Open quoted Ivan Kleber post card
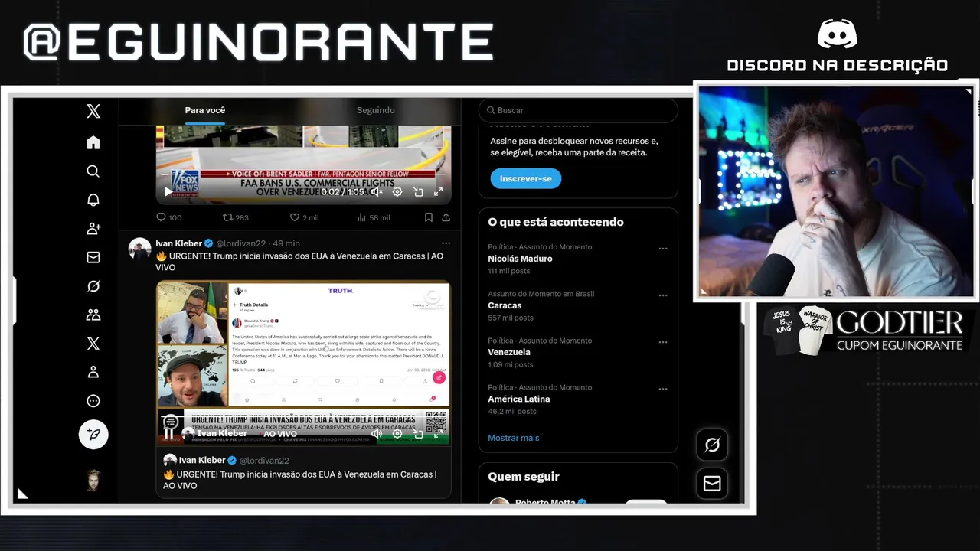This screenshot has height=551, width=980. click(304, 472)
